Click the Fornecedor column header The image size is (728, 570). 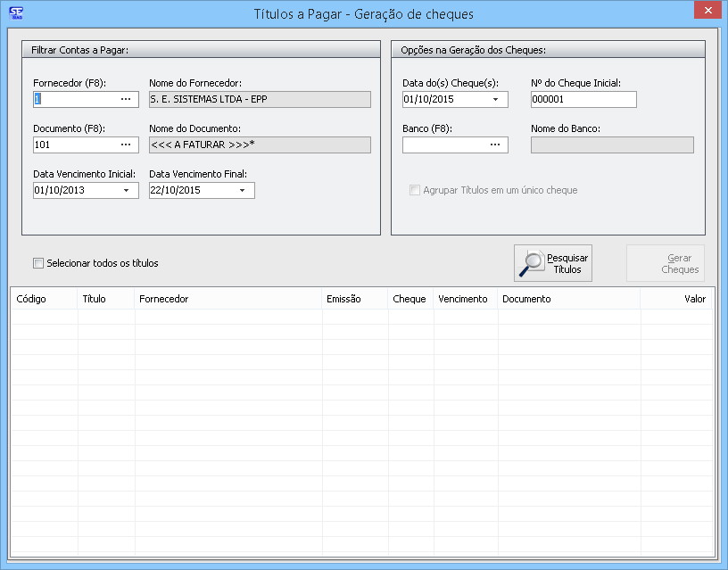[x=164, y=299]
